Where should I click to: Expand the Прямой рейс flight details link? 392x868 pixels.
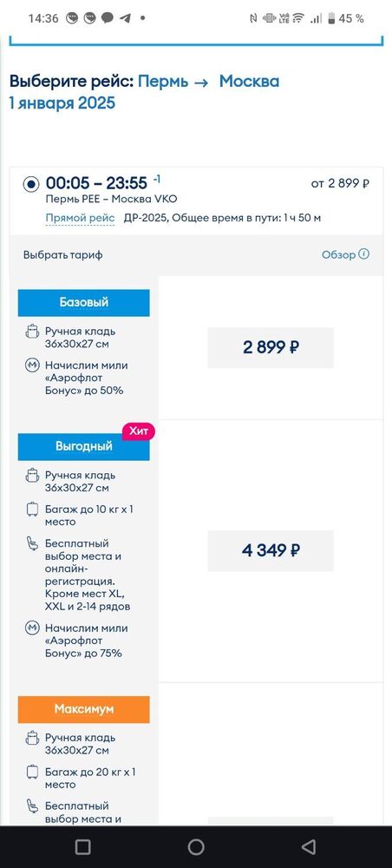tap(80, 218)
